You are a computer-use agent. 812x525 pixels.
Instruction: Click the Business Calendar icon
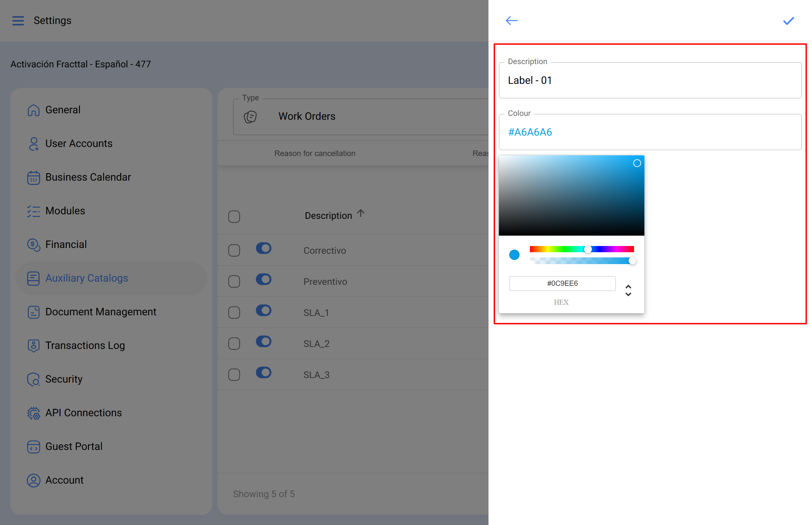point(33,178)
